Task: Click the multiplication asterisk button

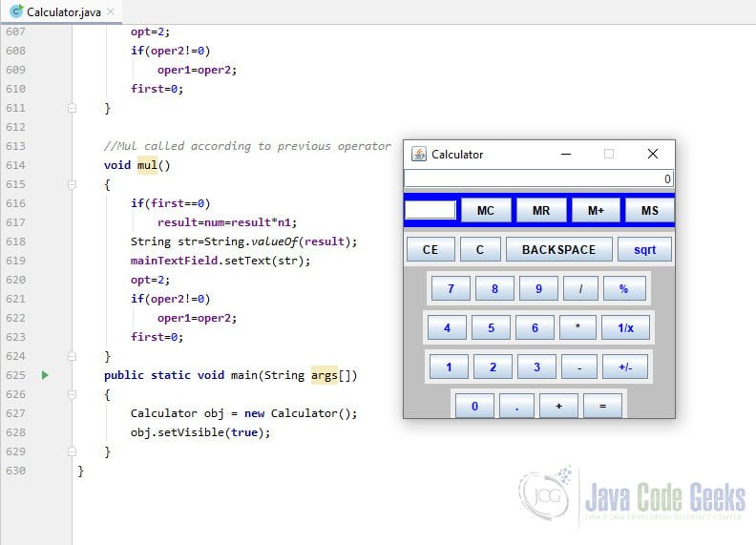Action: click(x=577, y=327)
